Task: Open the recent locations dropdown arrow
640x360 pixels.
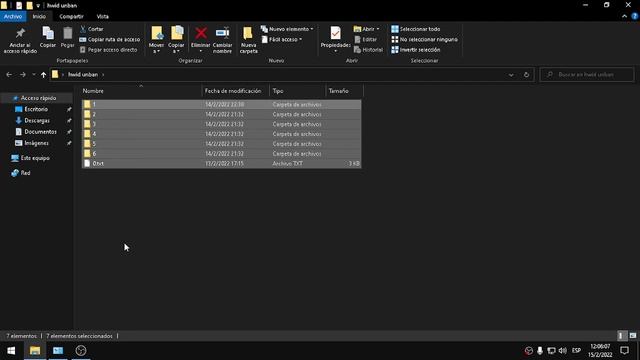Action: click(x=34, y=75)
